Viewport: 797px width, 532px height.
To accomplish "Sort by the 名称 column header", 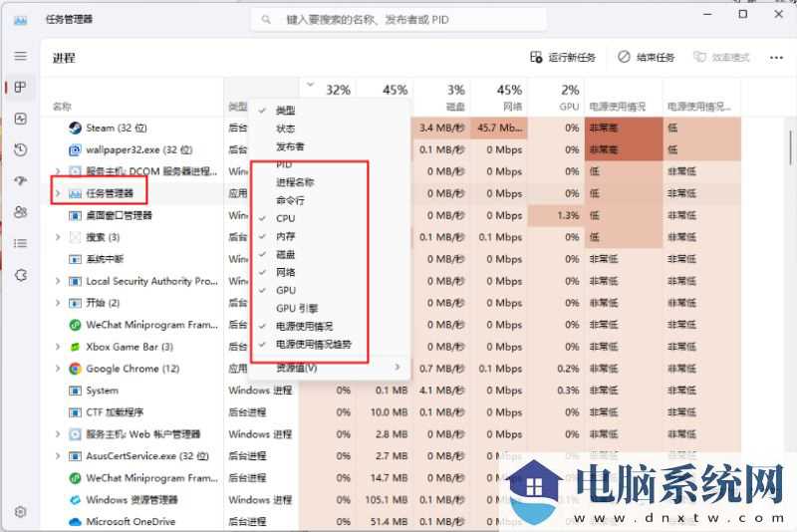I will [x=62, y=107].
